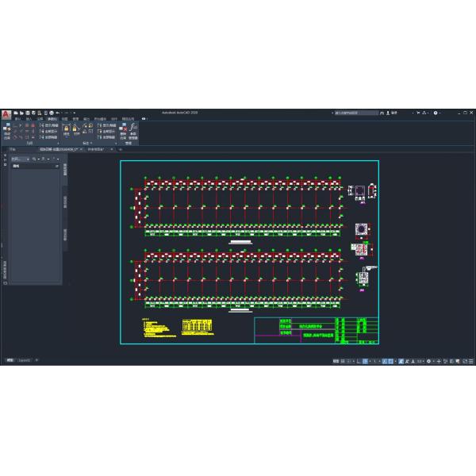Click the Linear dimensional constraint lock icon
The width and height of the screenshot is (476, 476).
click(x=67, y=129)
